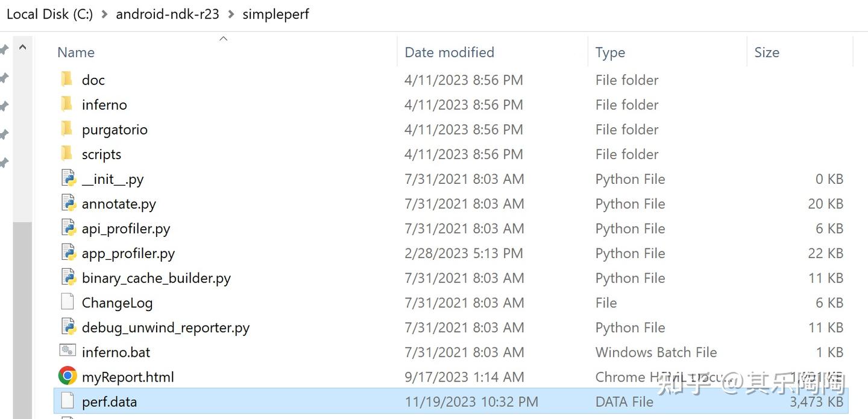Click the batch file icon for inferno.bat

point(68,351)
